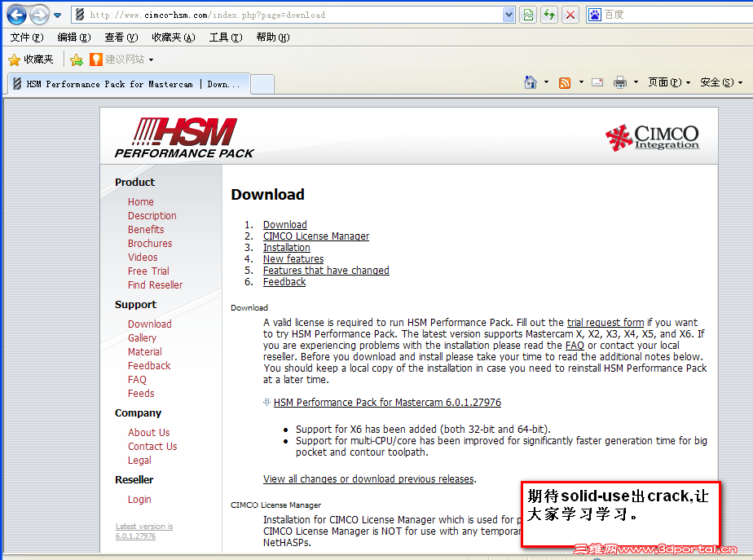Click the compatibility view icon
753x560 pixels.
[x=528, y=15]
